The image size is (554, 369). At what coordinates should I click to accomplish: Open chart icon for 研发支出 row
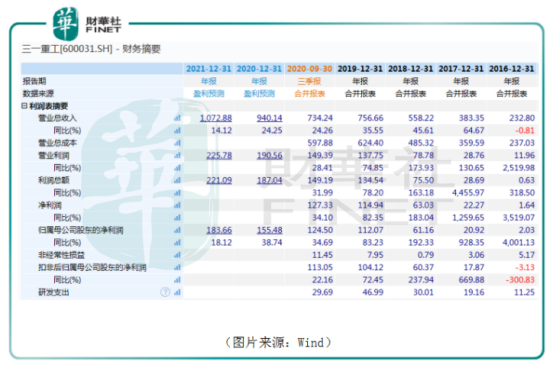pyautogui.click(x=177, y=293)
